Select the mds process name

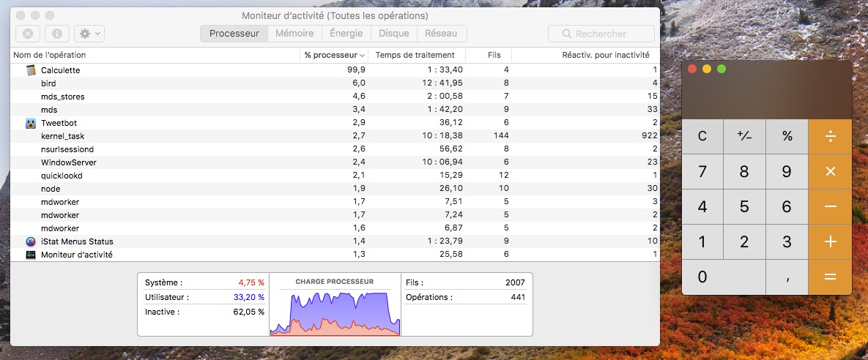click(49, 110)
